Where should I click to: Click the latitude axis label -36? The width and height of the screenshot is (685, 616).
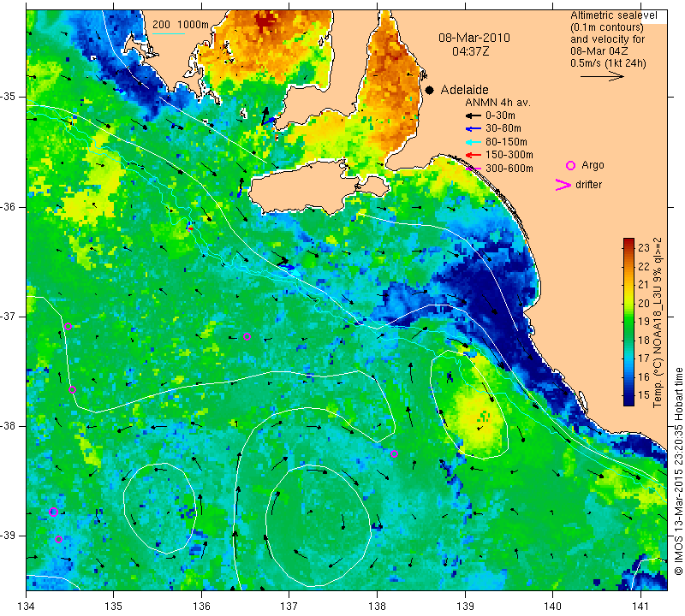point(8,206)
